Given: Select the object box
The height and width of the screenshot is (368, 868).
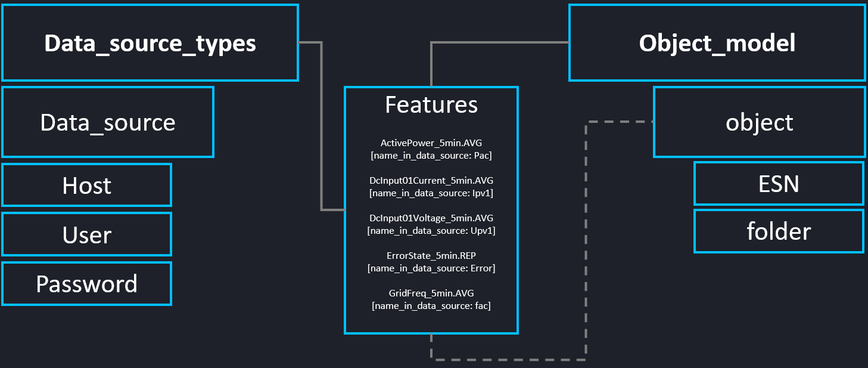Looking at the screenshot, I should pyautogui.click(x=759, y=122).
